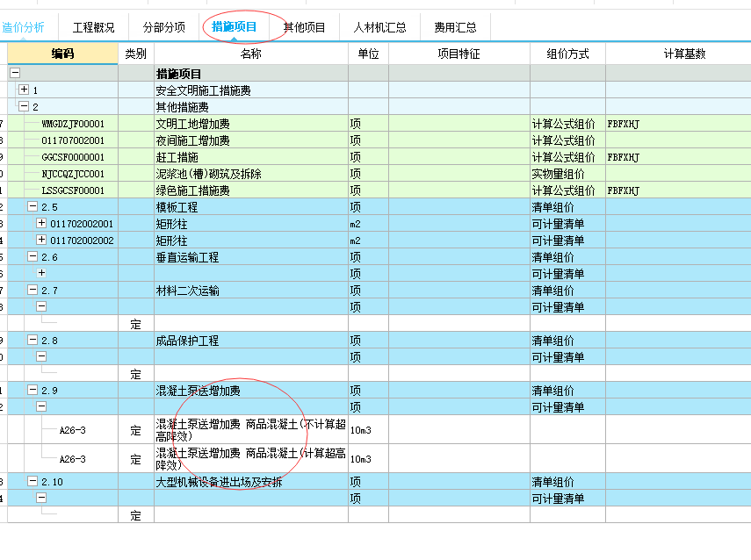The image size is (751, 560).
Task: Collapse the blank item under 2.7
Action: coord(41,306)
